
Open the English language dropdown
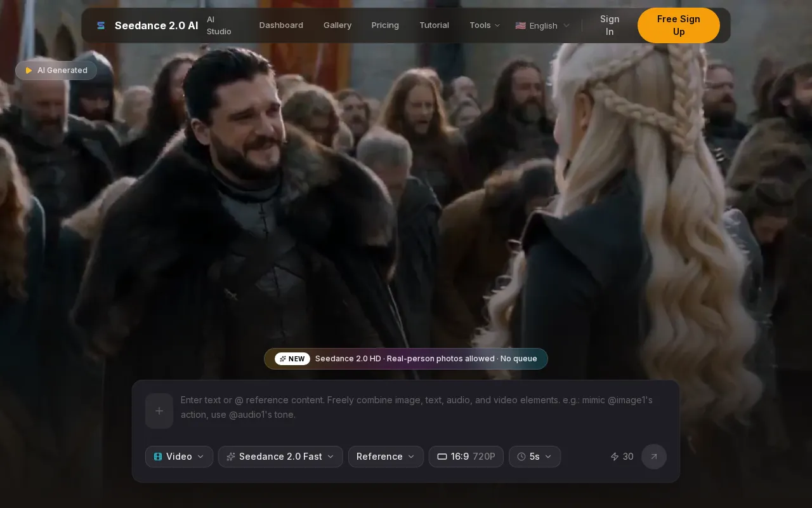543,25
